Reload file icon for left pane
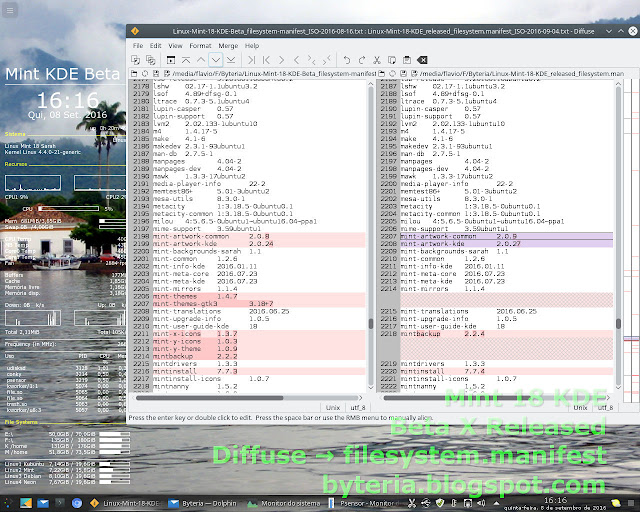The height and width of the screenshot is (512, 640). (145, 73)
